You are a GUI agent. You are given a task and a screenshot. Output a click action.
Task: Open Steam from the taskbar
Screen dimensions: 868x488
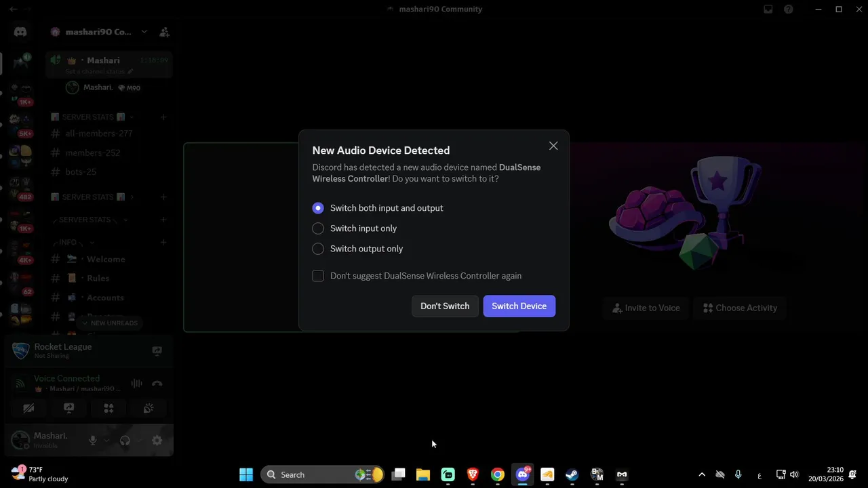[572, 474]
